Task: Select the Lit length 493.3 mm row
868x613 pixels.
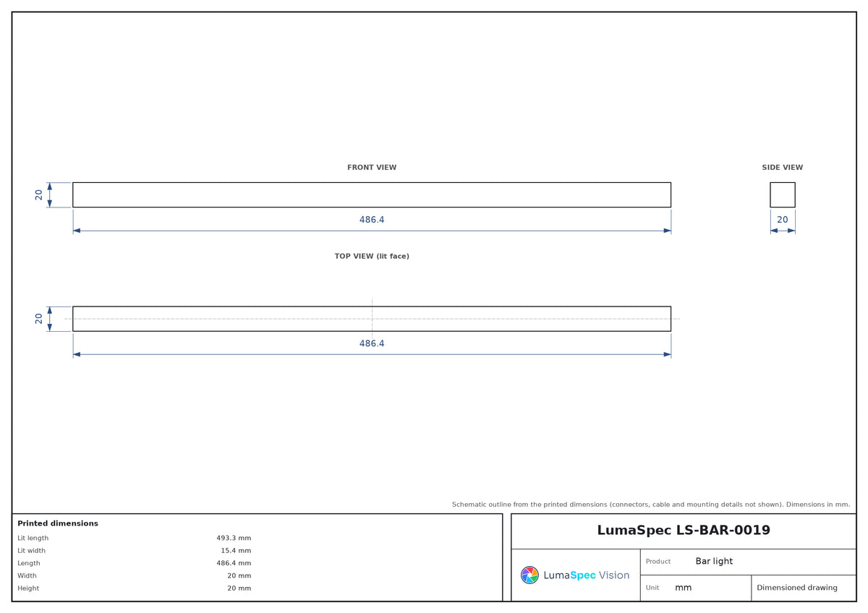Action: tap(135, 538)
